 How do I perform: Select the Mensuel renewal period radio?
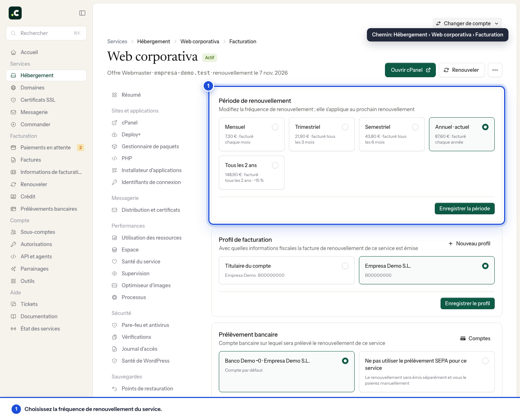pos(275,127)
